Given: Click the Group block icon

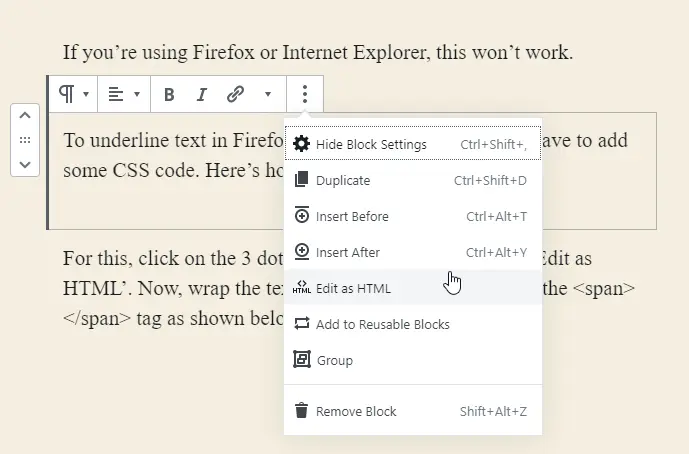Looking at the screenshot, I should point(301,360).
